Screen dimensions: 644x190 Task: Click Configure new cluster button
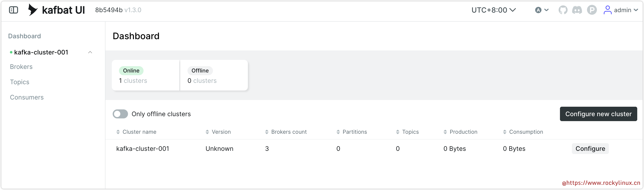(x=598, y=114)
